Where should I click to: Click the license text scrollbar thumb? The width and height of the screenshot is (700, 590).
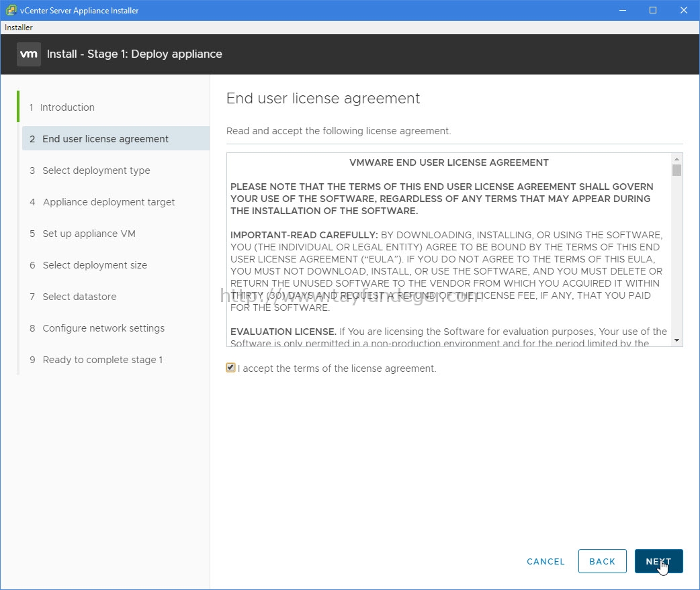(x=676, y=170)
